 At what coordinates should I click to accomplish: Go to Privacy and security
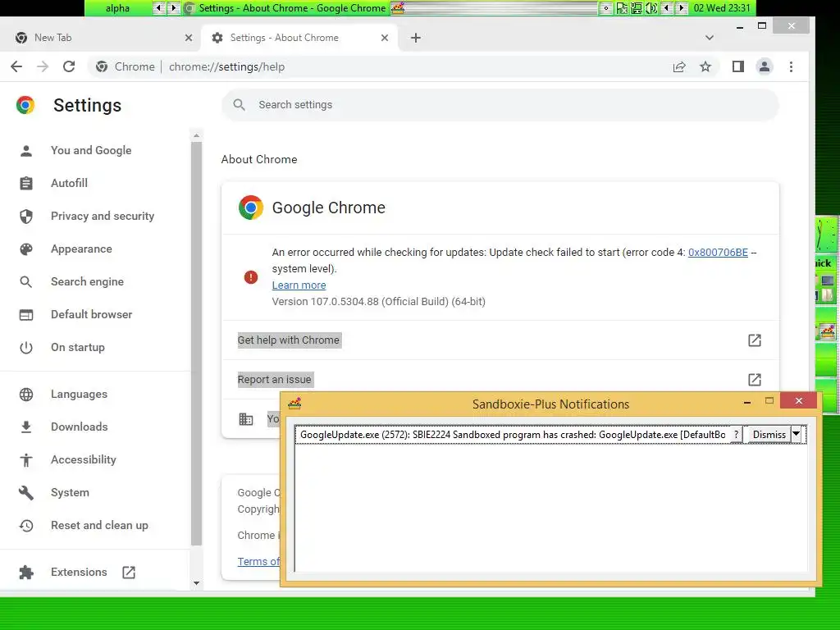103,216
